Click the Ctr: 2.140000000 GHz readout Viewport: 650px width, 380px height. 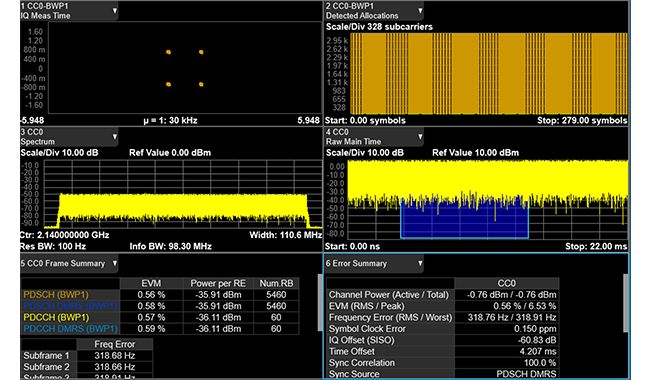(65, 235)
